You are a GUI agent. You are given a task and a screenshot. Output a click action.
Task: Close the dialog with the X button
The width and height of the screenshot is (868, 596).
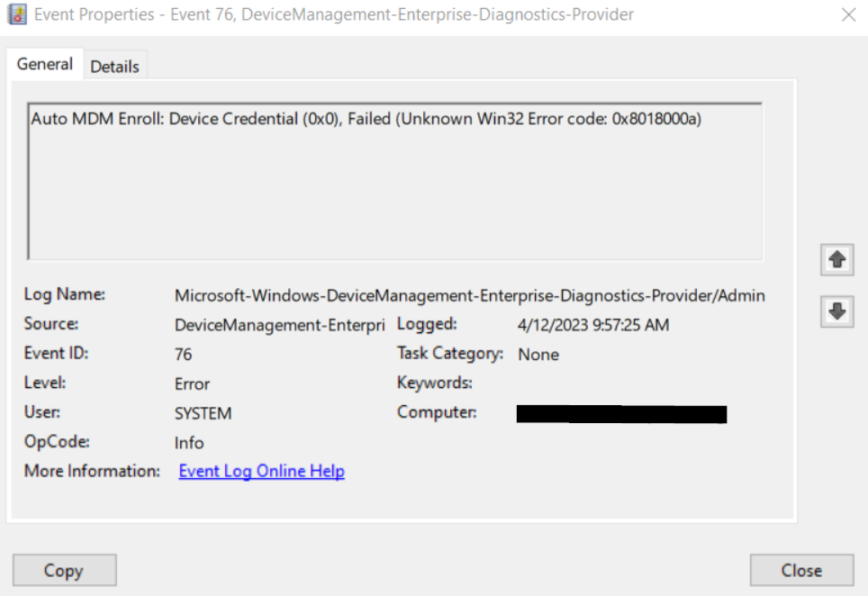(x=847, y=14)
